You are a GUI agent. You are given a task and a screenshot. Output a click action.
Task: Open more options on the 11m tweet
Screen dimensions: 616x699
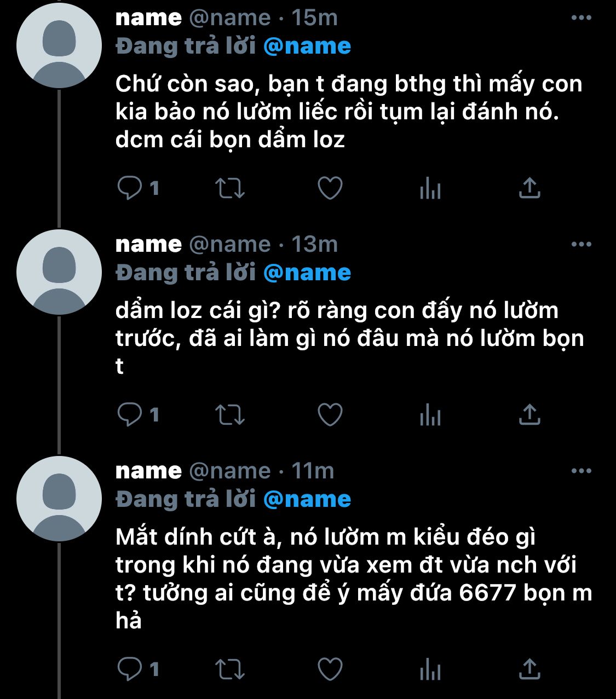pos(581,471)
